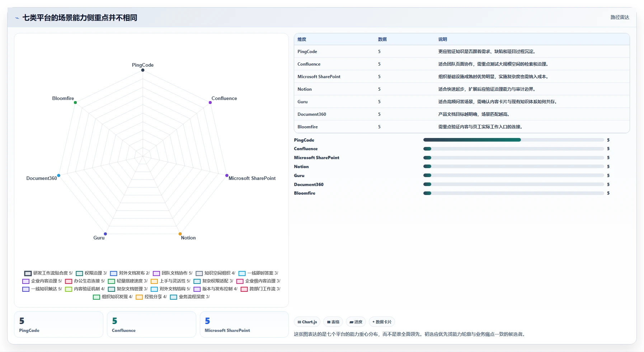Click the Chart.js chip

coord(307,322)
